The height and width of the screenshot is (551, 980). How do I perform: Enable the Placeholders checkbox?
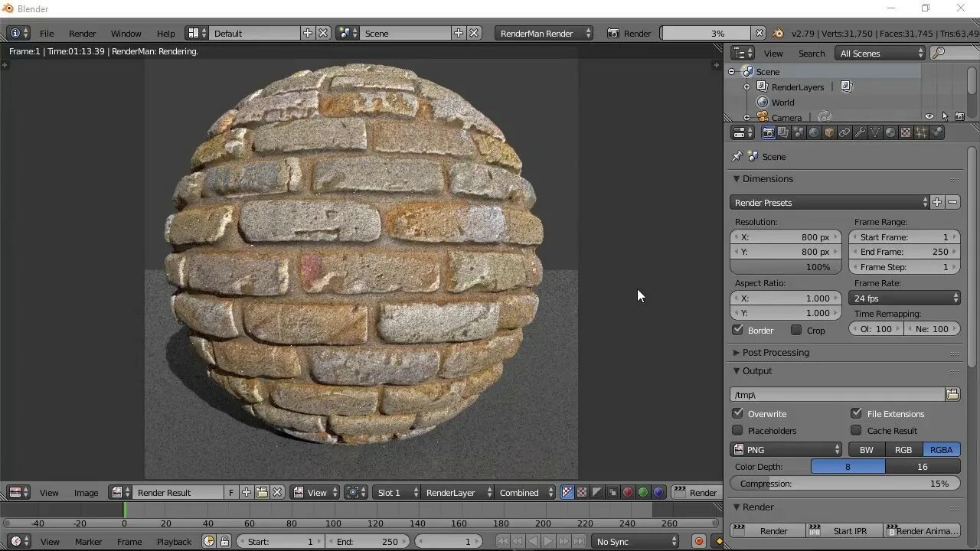(x=738, y=430)
